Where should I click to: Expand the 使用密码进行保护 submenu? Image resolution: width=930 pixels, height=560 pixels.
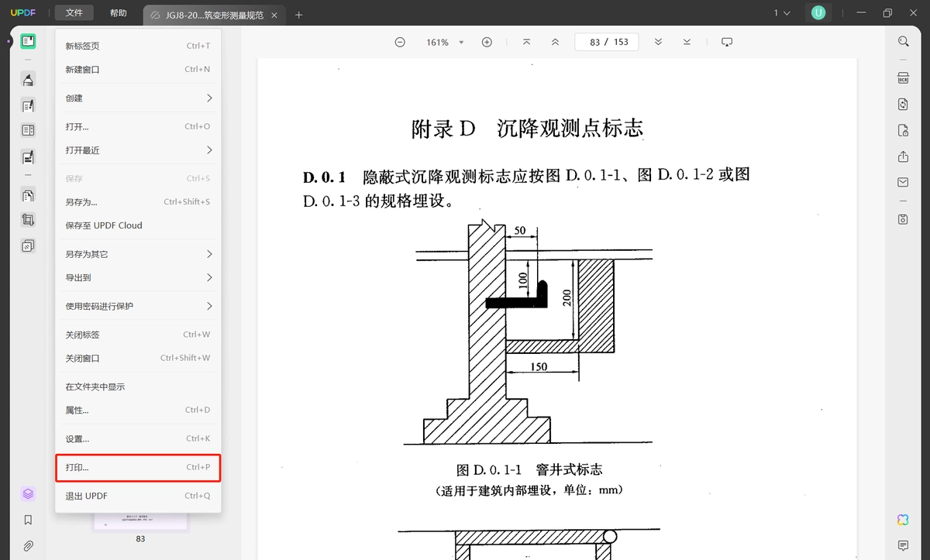pos(139,306)
